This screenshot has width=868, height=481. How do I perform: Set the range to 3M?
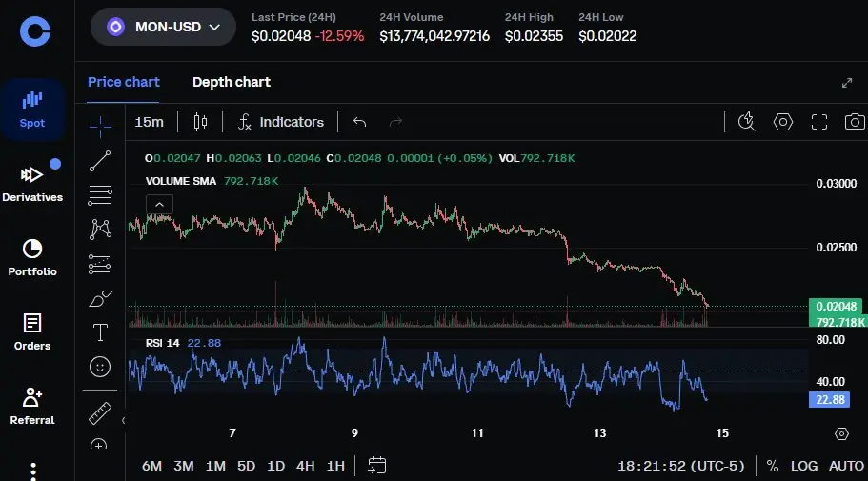[184, 466]
